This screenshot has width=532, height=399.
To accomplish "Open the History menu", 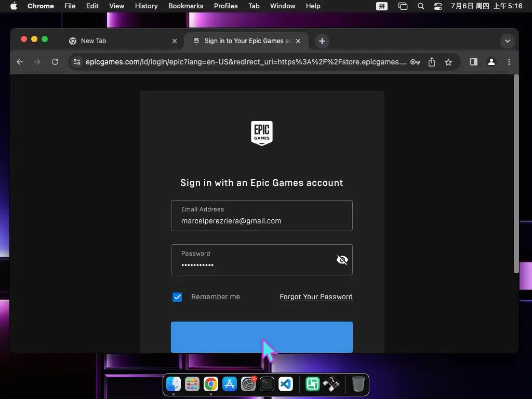I will point(146,6).
